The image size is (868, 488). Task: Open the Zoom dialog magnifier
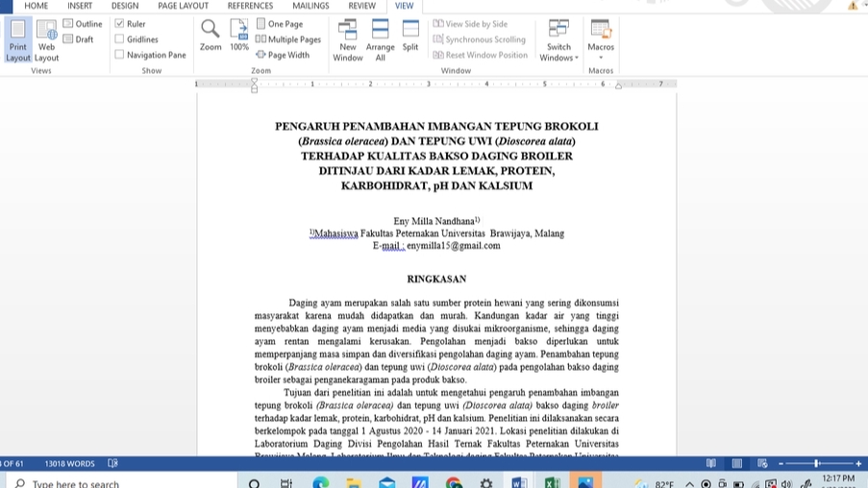click(211, 36)
